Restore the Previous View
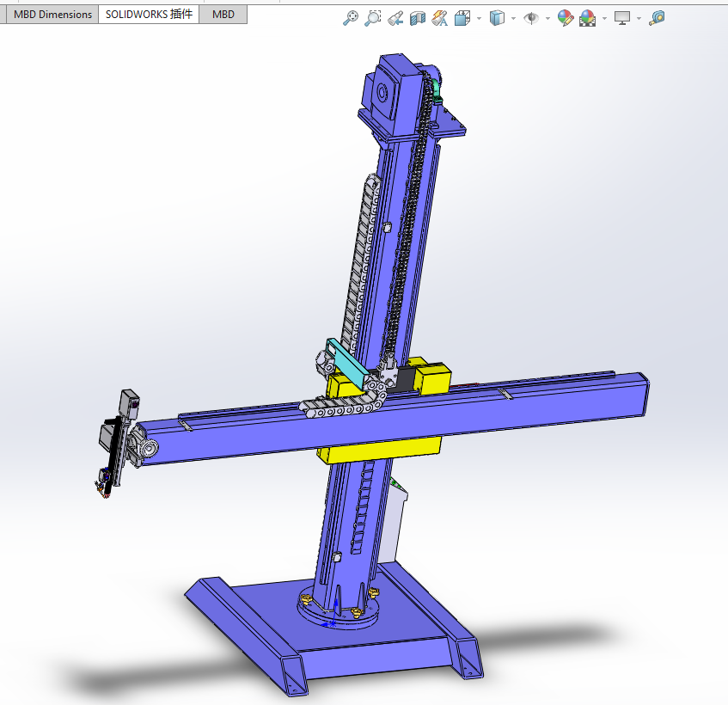 (395, 19)
